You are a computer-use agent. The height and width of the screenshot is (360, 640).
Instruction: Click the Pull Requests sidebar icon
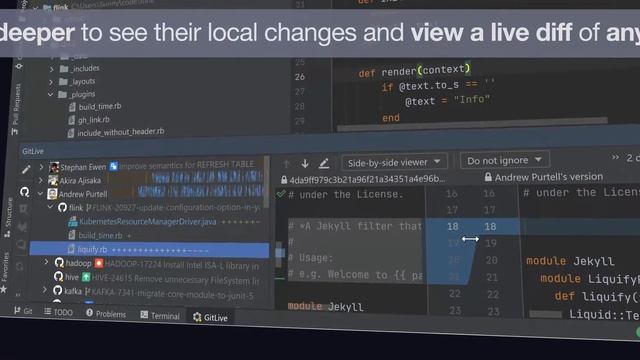pos(14,131)
